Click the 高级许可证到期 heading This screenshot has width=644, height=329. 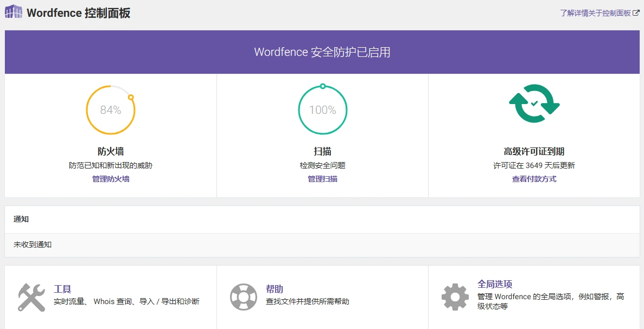(x=533, y=152)
